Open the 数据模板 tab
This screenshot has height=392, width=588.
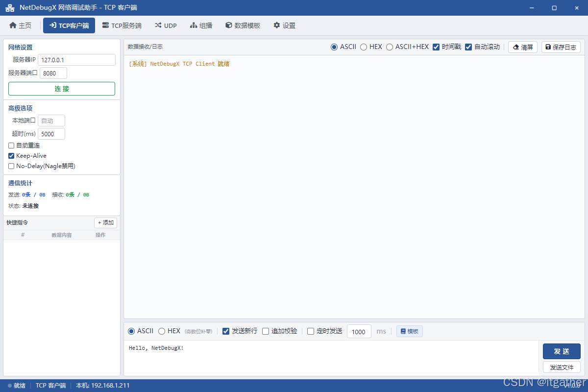tap(243, 25)
